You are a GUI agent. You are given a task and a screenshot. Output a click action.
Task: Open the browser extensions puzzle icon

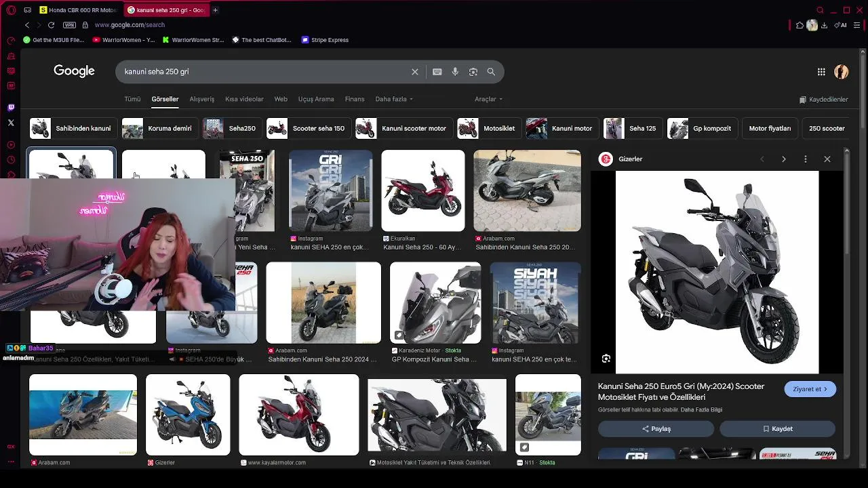pos(800,25)
